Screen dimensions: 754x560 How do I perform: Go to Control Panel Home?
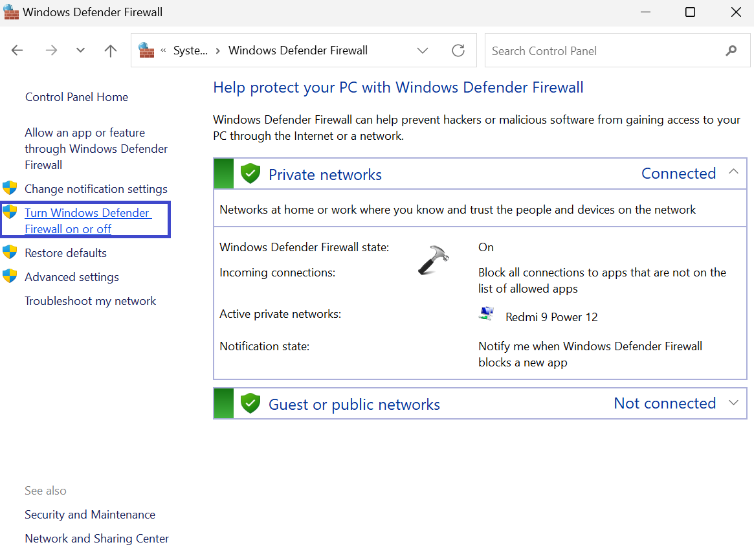point(76,97)
